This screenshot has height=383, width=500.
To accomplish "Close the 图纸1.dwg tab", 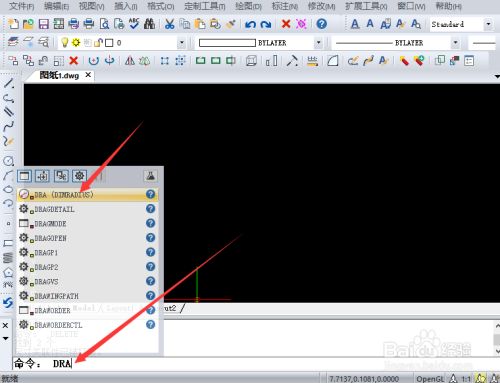I will pos(88,75).
